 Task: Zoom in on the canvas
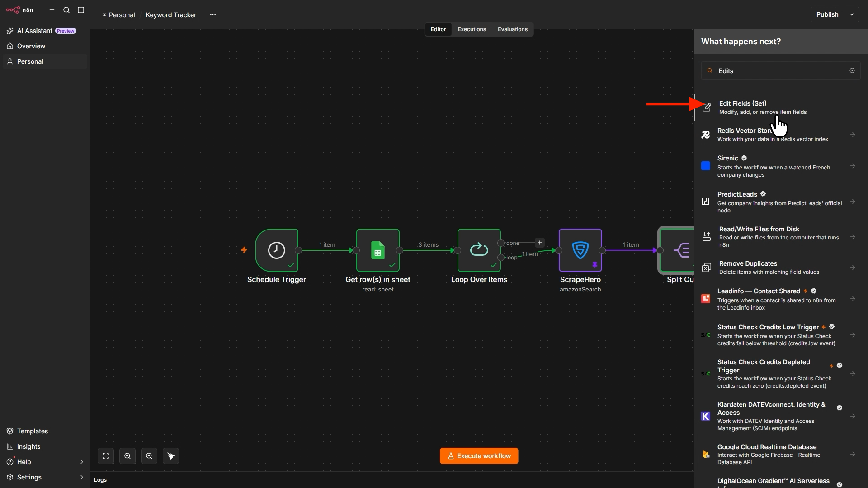(x=127, y=456)
